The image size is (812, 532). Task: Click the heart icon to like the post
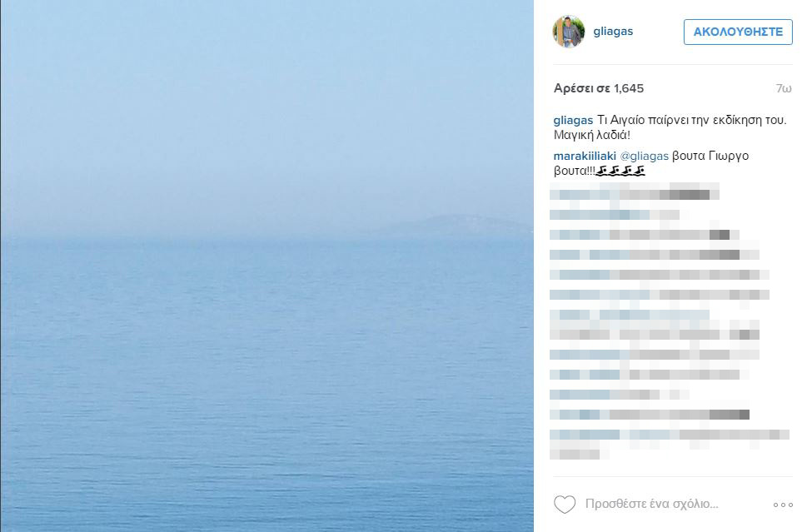coord(565,504)
